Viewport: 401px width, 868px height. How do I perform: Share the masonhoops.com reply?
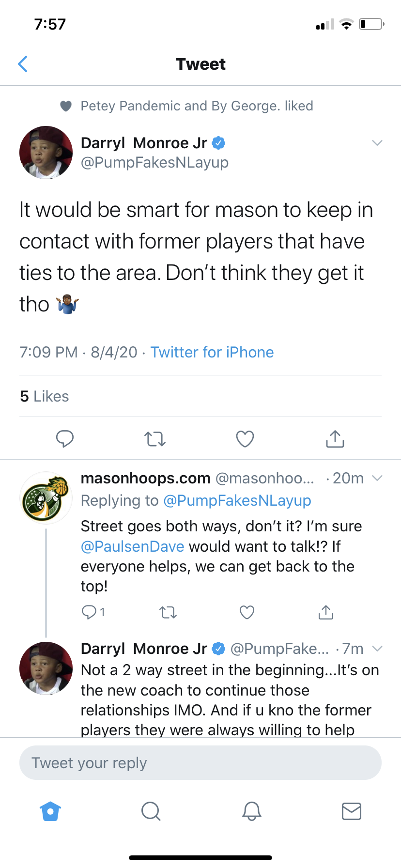[x=326, y=612]
